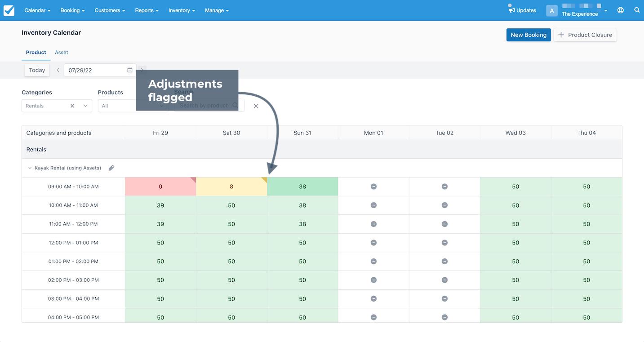Switch to the Asset tab
The height and width of the screenshot is (342, 644).
click(x=62, y=53)
